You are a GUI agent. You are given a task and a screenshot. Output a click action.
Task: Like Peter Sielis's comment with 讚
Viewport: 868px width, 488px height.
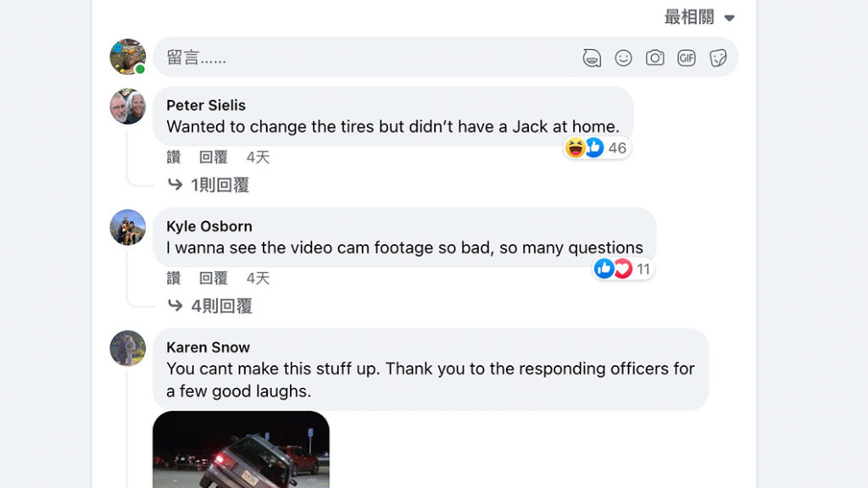tap(174, 157)
